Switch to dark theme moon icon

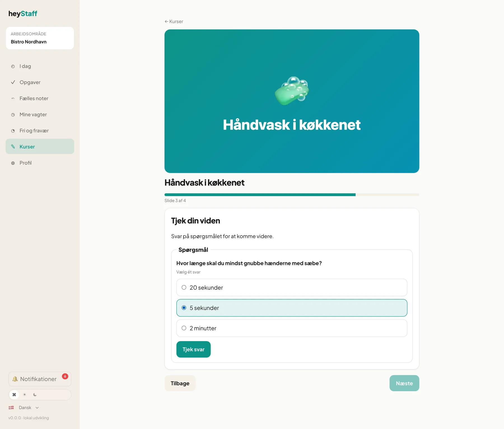(x=35, y=395)
